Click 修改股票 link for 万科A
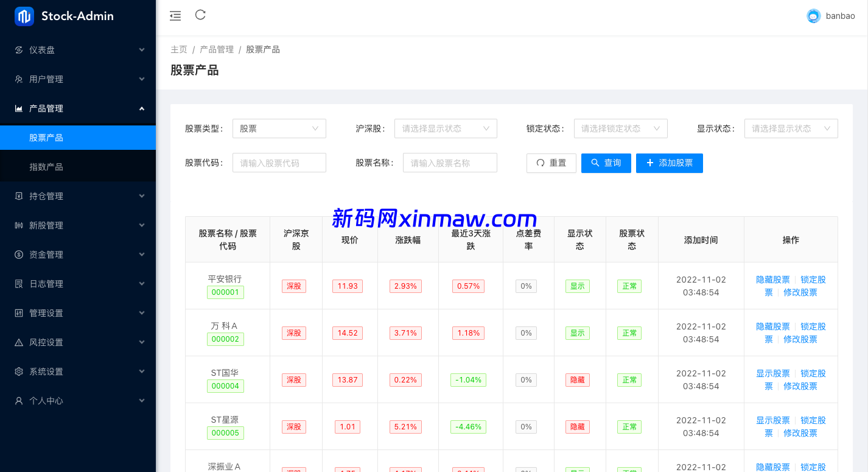This screenshot has height=472, width=868. pos(800,339)
